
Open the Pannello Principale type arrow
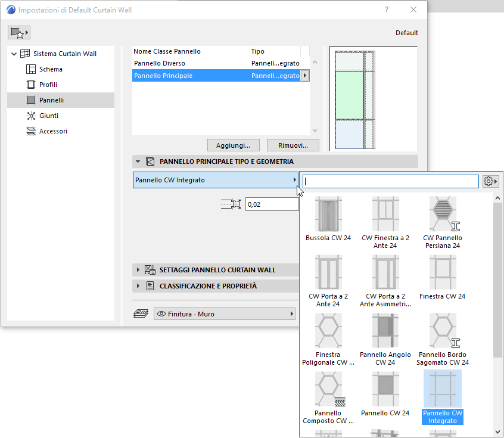coord(304,76)
